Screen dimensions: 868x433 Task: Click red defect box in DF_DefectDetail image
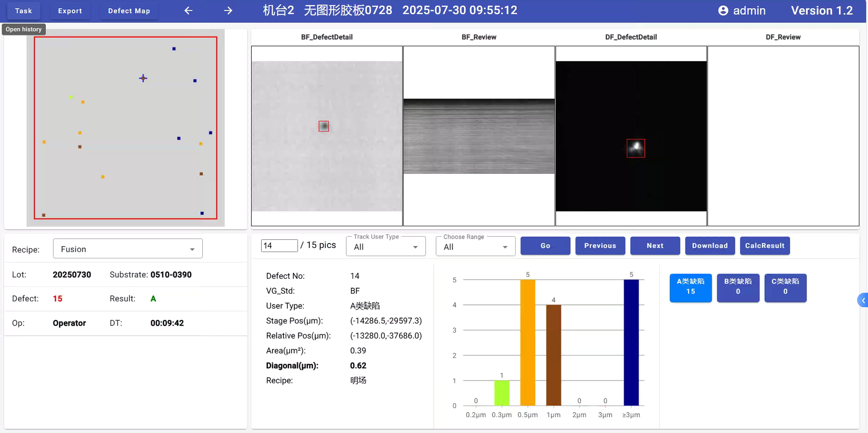tap(635, 148)
